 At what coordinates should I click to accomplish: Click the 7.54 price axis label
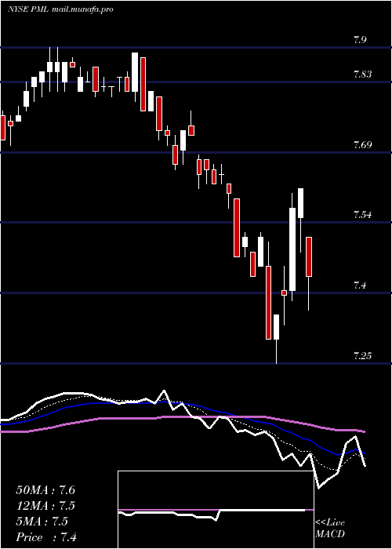tap(362, 214)
